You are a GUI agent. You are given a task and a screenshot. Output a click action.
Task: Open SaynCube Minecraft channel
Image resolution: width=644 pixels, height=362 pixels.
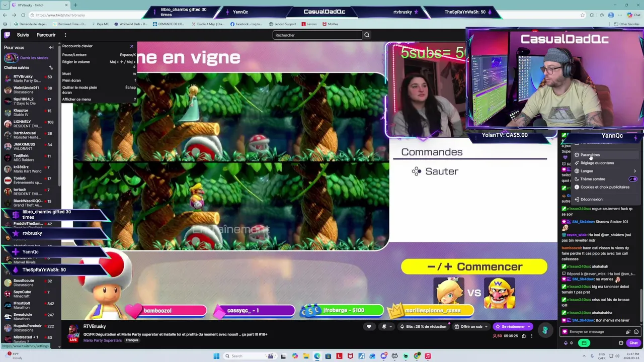pos(29,294)
